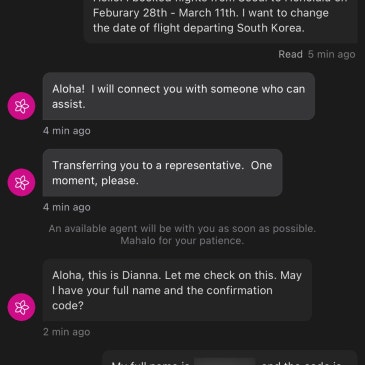Viewport: 365px width, 365px height.
Task: Tap the blurred name in the bottom message
Action: coord(225,362)
